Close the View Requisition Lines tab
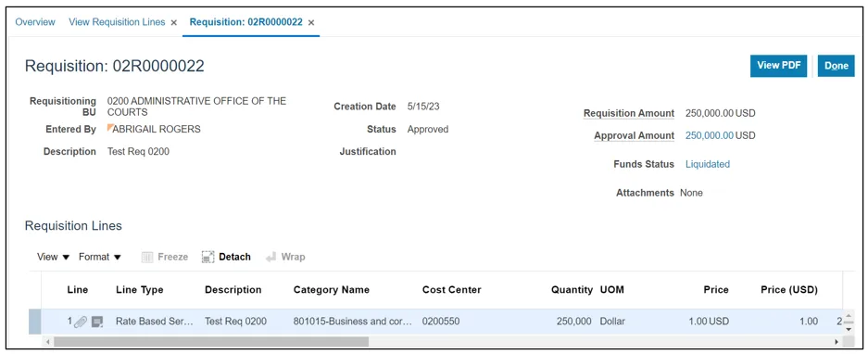868x354 pixels. click(174, 23)
